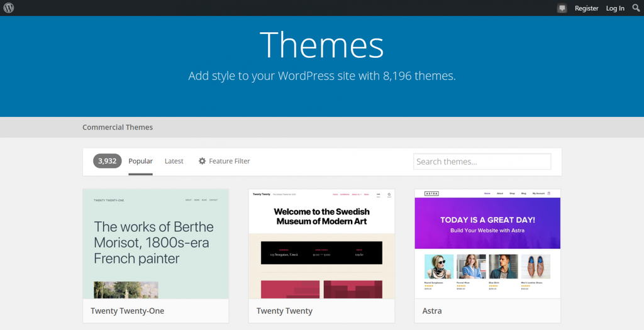This screenshot has height=330, width=644.
Task: Click the 8,196 themes subtitle text
Action: (x=322, y=76)
